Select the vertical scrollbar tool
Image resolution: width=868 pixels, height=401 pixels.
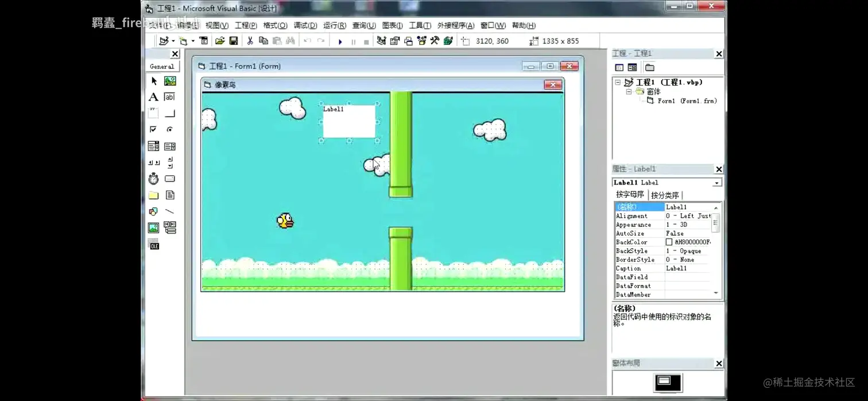pyautogui.click(x=170, y=163)
